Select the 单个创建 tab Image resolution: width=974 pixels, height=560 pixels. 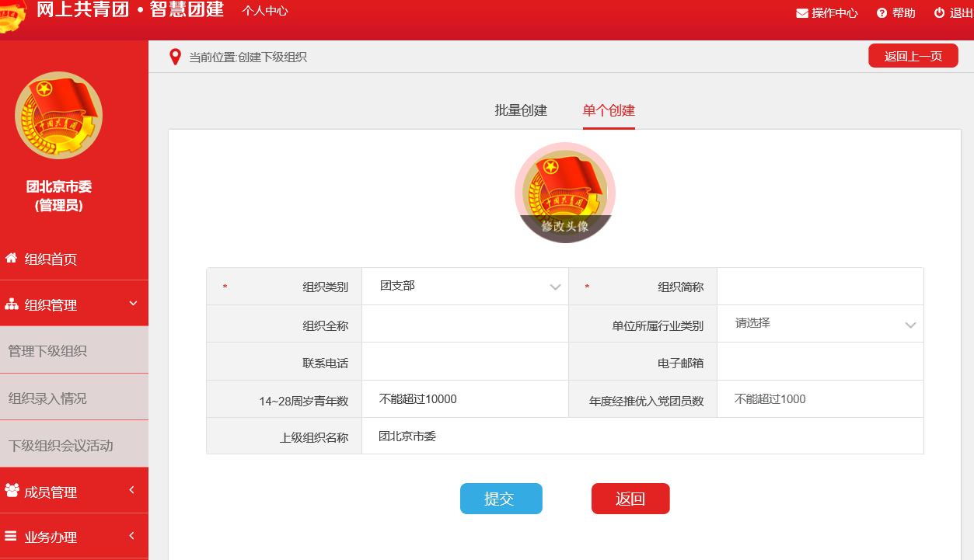pyautogui.click(x=609, y=110)
